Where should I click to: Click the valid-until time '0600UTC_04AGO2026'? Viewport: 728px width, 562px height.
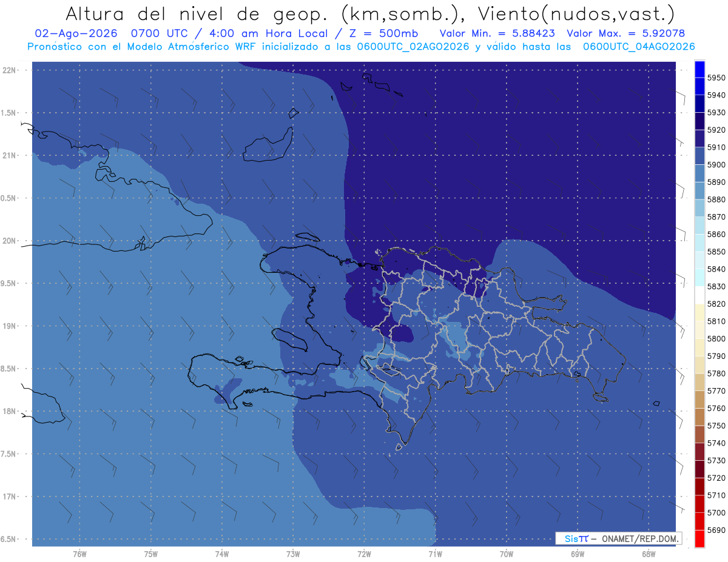pos(639,46)
